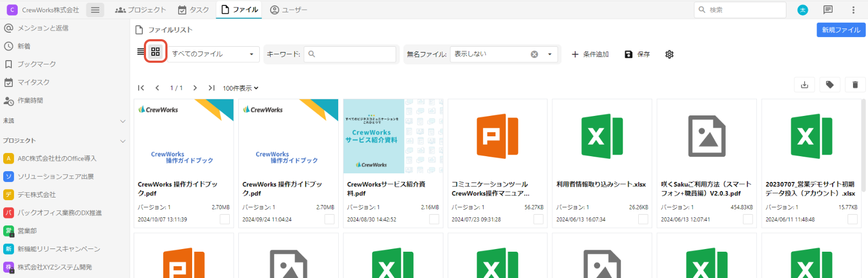This screenshot has height=278, width=868.
Task: Check the box for file dated 2024/10/07
Action: (x=225, y=219)
